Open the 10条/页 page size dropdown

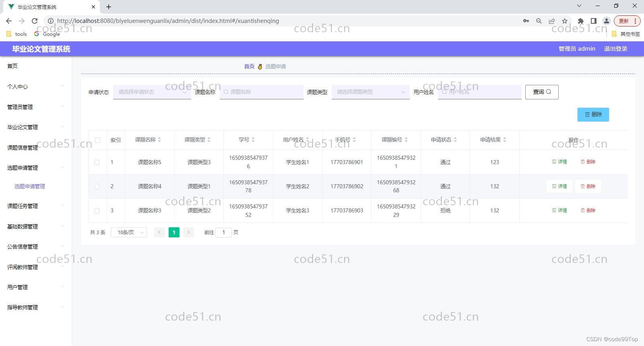(129, 232)
